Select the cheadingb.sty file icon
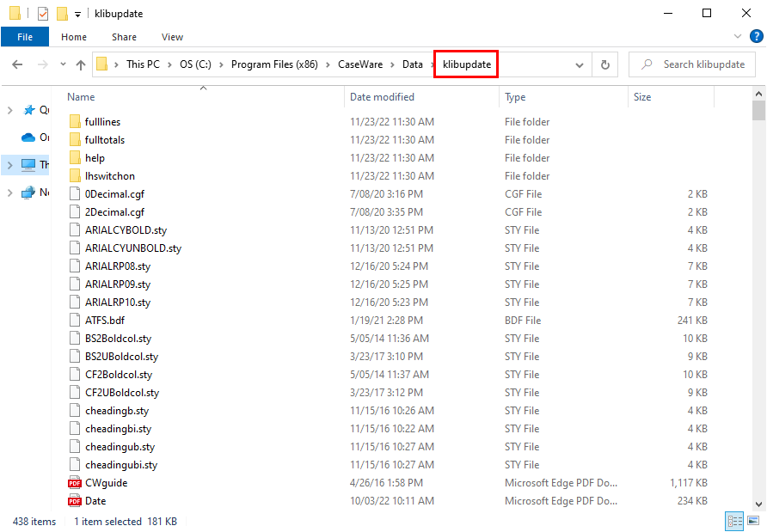This screenshot has width=767, height=532. pyautogui.click(x=75, y=411)
